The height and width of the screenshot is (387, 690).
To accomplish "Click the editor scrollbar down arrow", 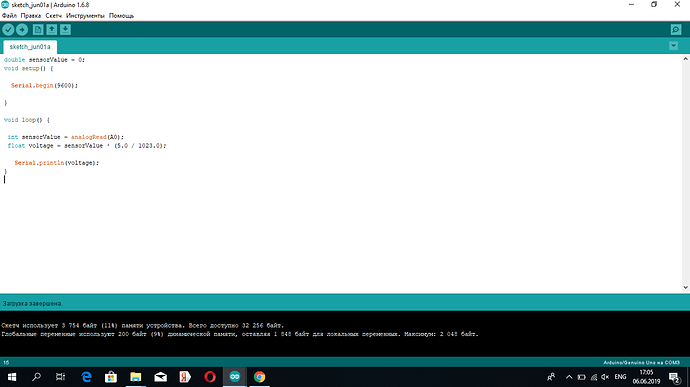I will tap(686, 287).
